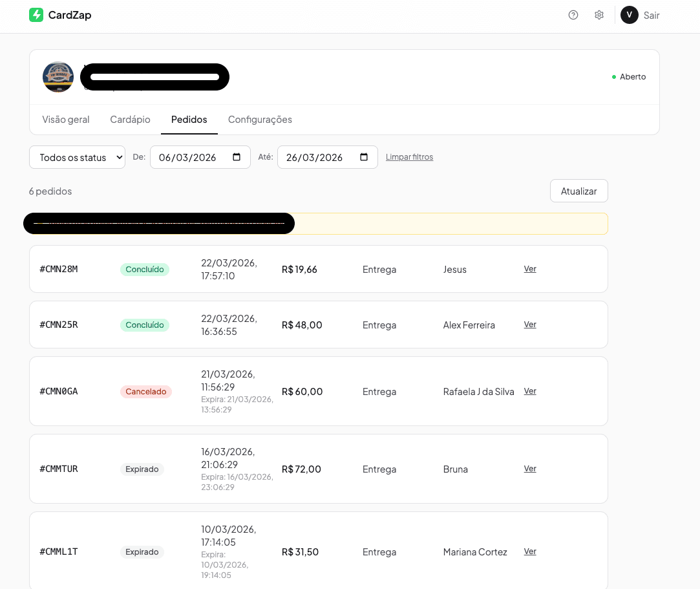
Task: Open the help question-mark icon
Action: click(573, 14)
